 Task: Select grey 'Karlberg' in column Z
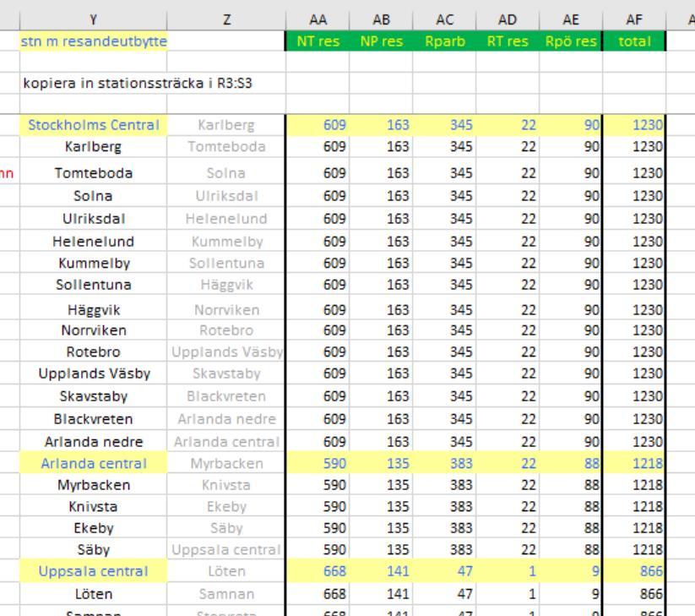226,125
